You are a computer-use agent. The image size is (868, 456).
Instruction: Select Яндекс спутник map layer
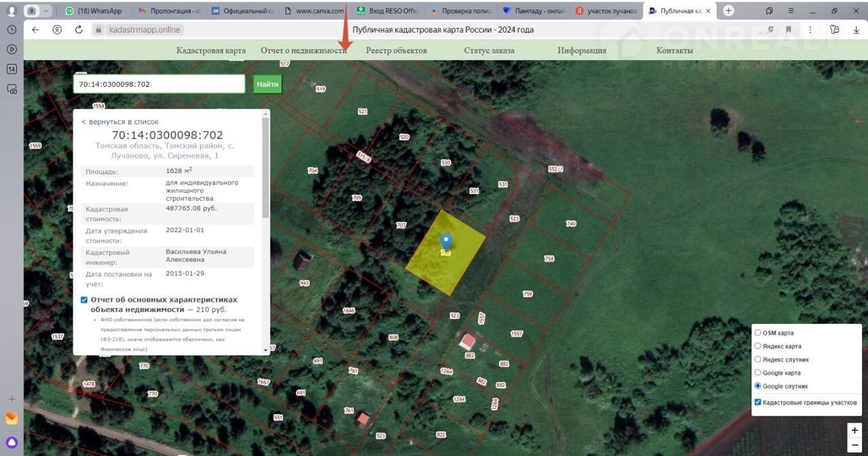[x=758, y=360]
